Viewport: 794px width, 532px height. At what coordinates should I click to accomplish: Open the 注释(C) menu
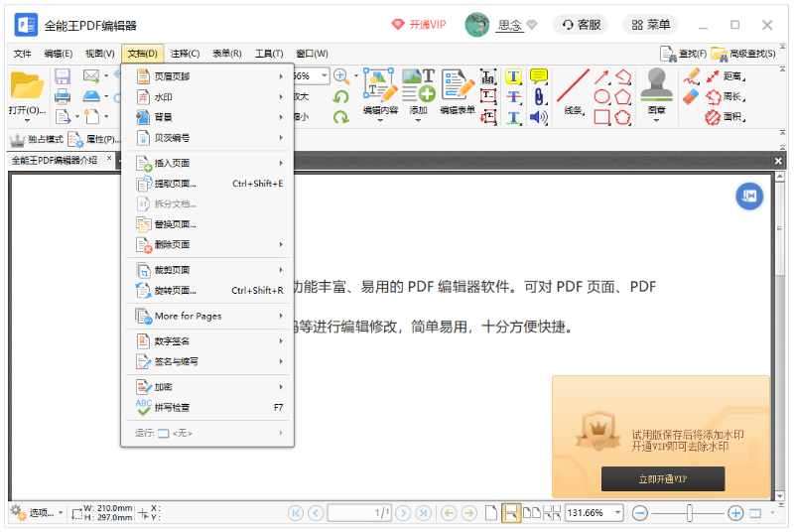pyautogui.click(x=185, y=54)
